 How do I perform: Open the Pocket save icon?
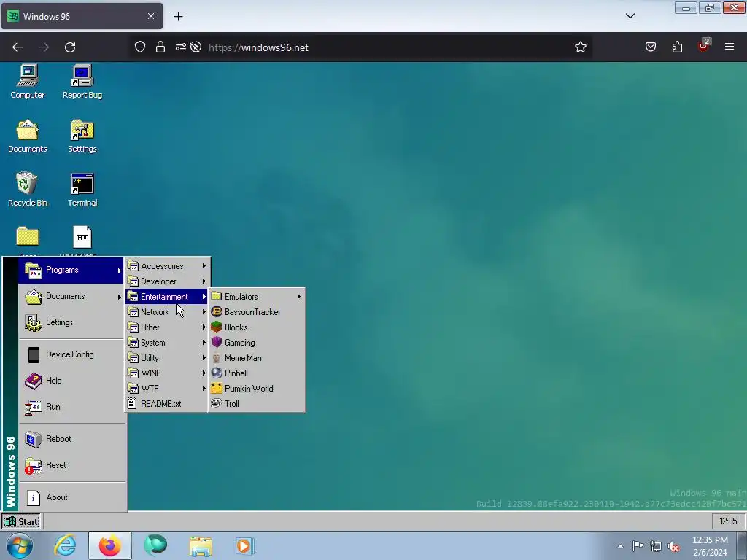pos(650,47)
